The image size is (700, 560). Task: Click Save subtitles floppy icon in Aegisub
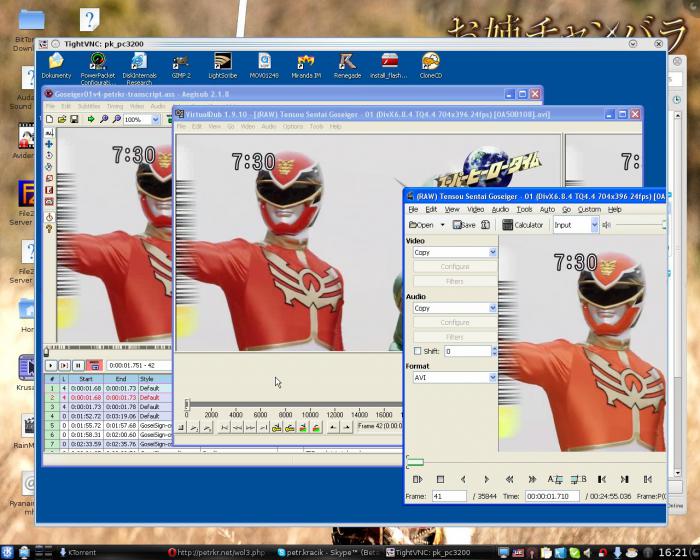74,119
